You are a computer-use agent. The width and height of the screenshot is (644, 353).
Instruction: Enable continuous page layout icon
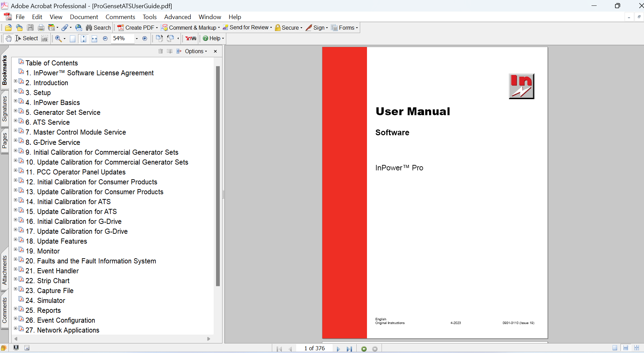[x=626, y=348]
